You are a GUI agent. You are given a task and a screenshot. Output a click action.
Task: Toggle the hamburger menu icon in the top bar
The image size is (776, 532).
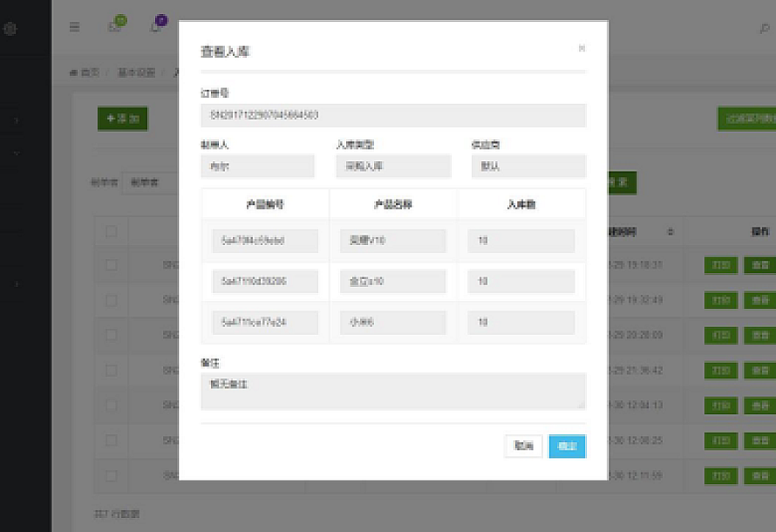pyautogui.click(x=75, y=26)
